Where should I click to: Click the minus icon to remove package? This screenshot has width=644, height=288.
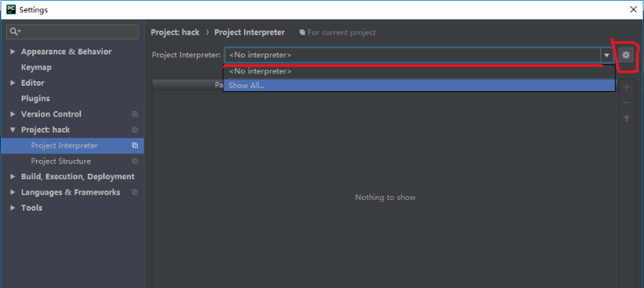[626, 103]
